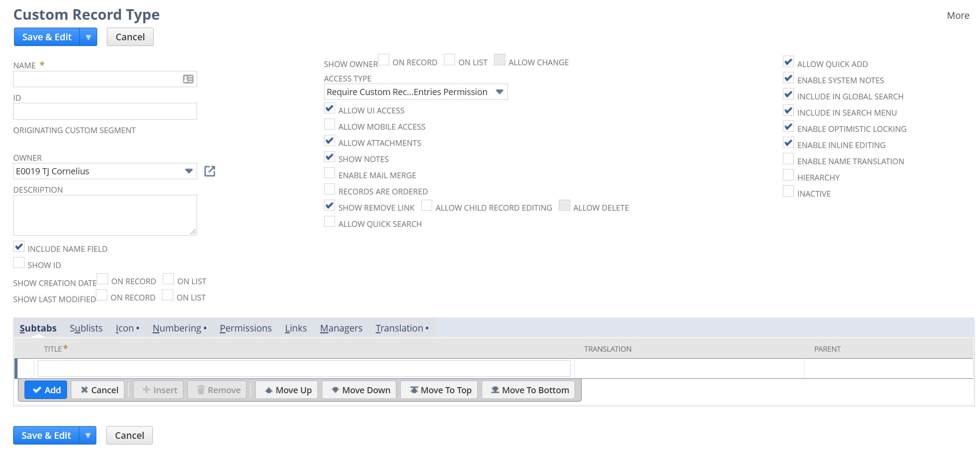Toggle Allow UI Access checkbox
This screenshot has width=980, height=455.
pos(330,108)
